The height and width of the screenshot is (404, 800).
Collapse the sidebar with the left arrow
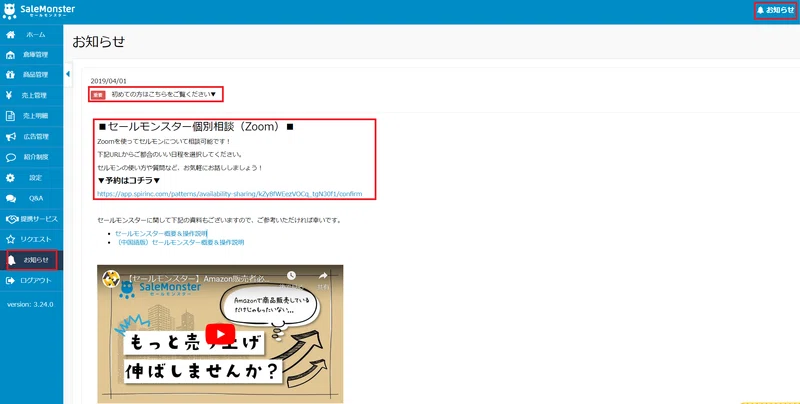(x=68, y=74)
